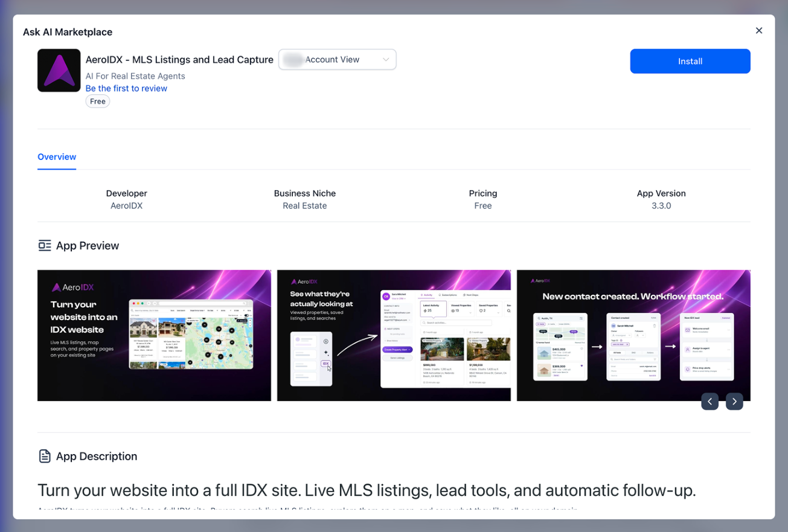Click the 'App Preview' heading text
This screenshot has height=532, width=788.
point(88,246)
